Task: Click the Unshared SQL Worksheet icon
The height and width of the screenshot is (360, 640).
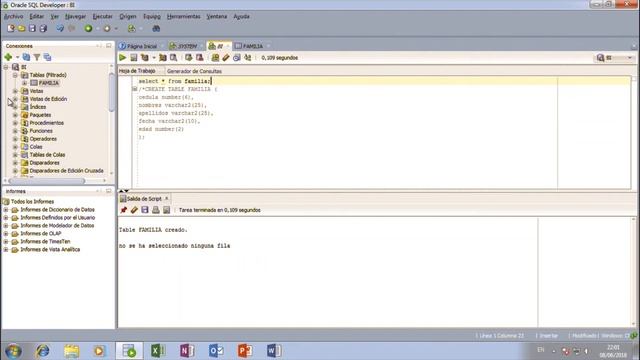Action: [x=215, y=58]
